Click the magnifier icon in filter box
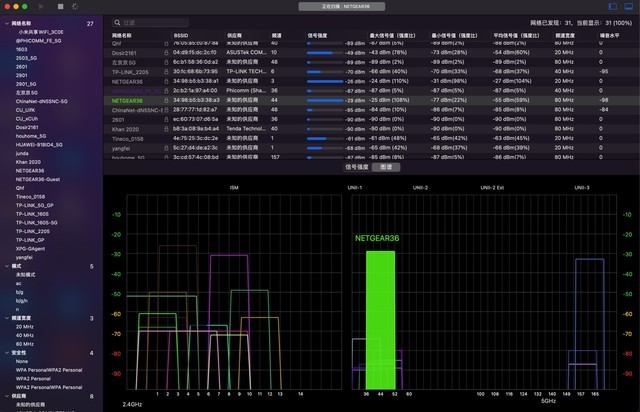The width and height of the screenshot is (640, 412). click(x=117, y=22)
